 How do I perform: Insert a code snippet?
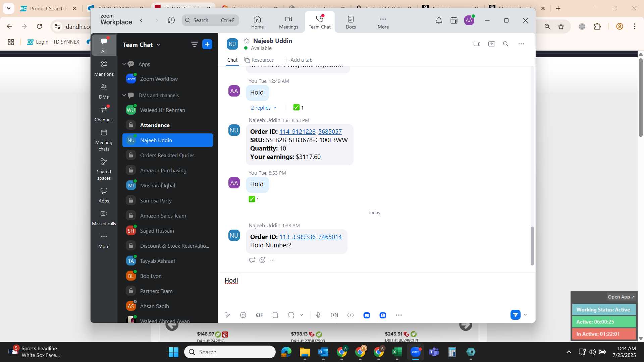(x=351, y=315)
